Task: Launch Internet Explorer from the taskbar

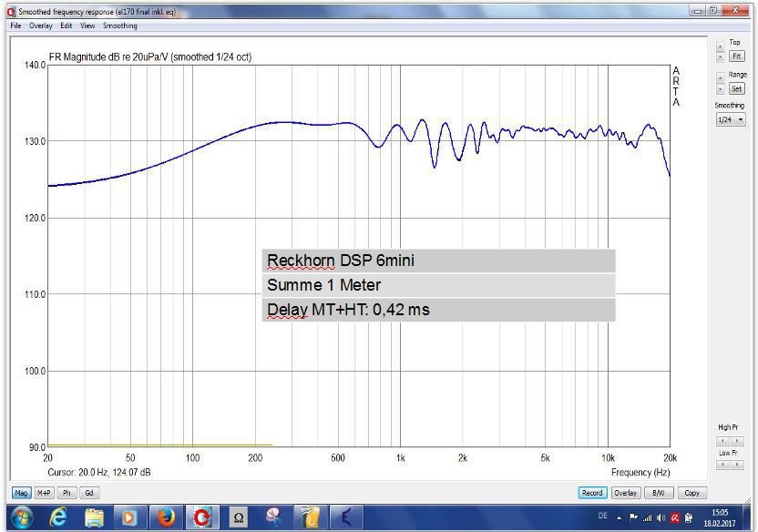Action: 58,518
